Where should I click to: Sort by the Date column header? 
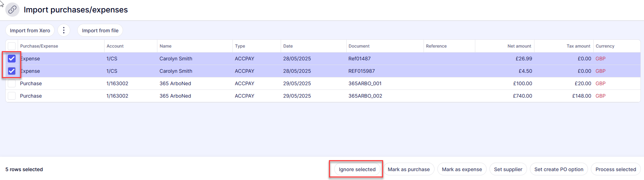pyautogui.click(x=288, y=46)
